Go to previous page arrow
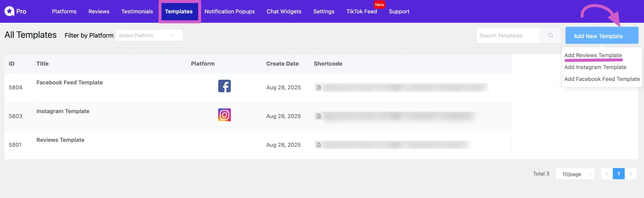The height and width of the screenshot is (198, 644). (607, 174)
